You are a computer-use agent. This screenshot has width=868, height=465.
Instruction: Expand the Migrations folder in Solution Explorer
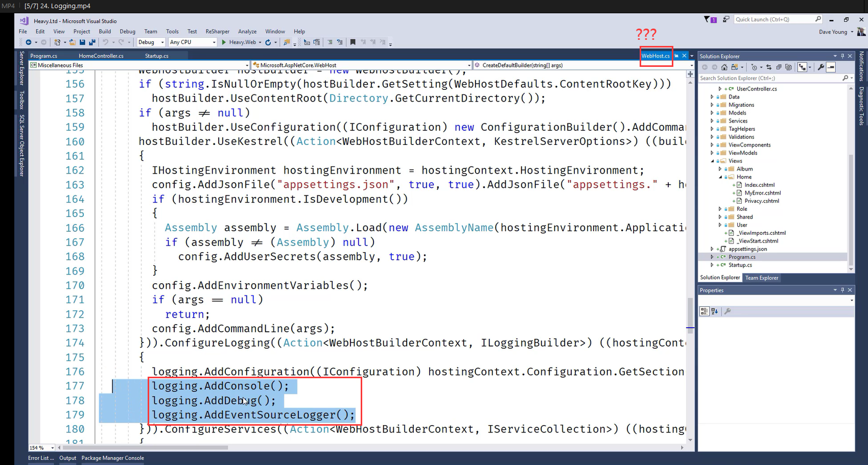point(712,105)
